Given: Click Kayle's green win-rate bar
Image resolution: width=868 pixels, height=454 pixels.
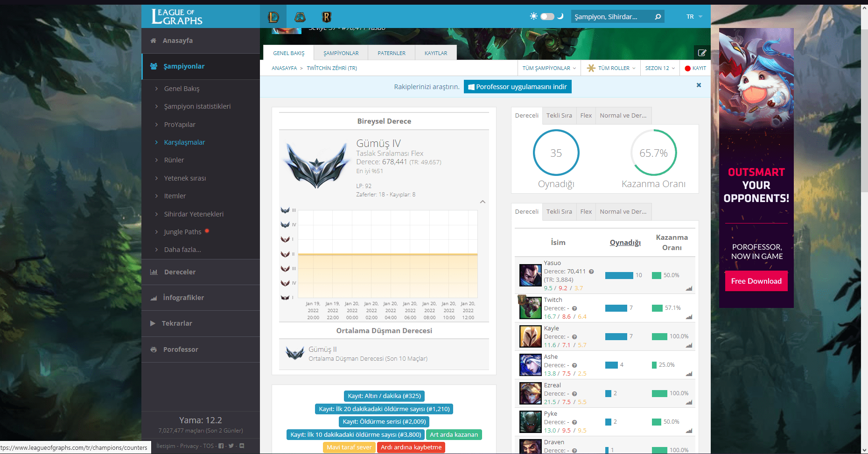Looking at the screenshot, I should click(x=659, y=336).
